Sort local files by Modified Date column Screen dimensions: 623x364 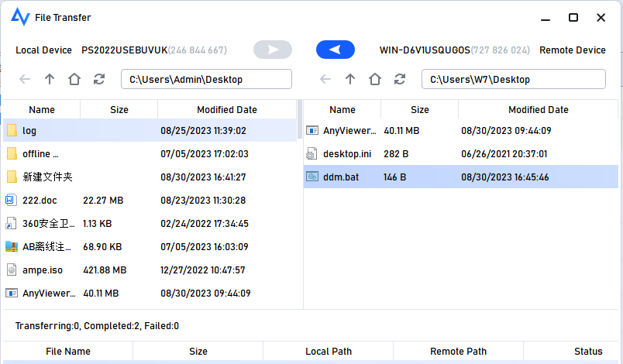226,110
